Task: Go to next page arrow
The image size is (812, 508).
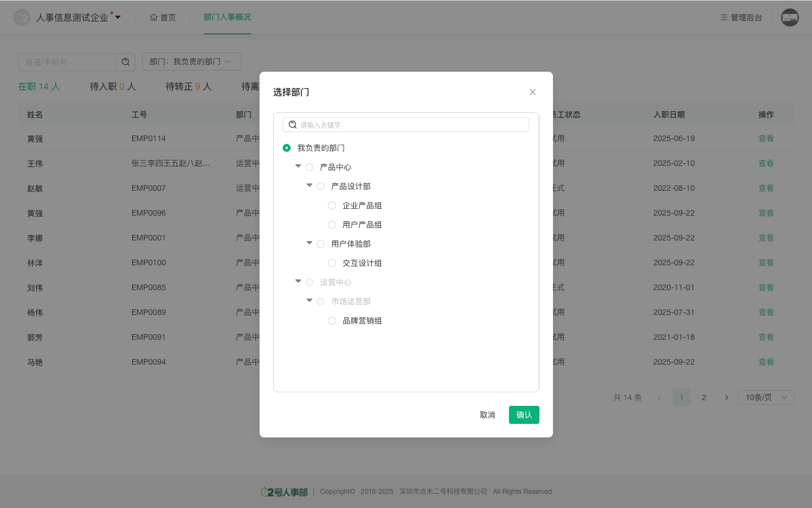Action: click(726, 397)
